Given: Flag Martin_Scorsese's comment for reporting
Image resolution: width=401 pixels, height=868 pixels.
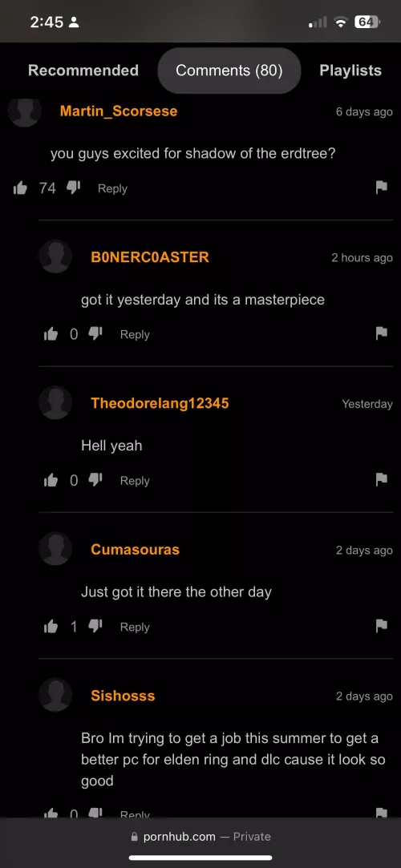Looking at the screenshot, I should coord(381,188).
